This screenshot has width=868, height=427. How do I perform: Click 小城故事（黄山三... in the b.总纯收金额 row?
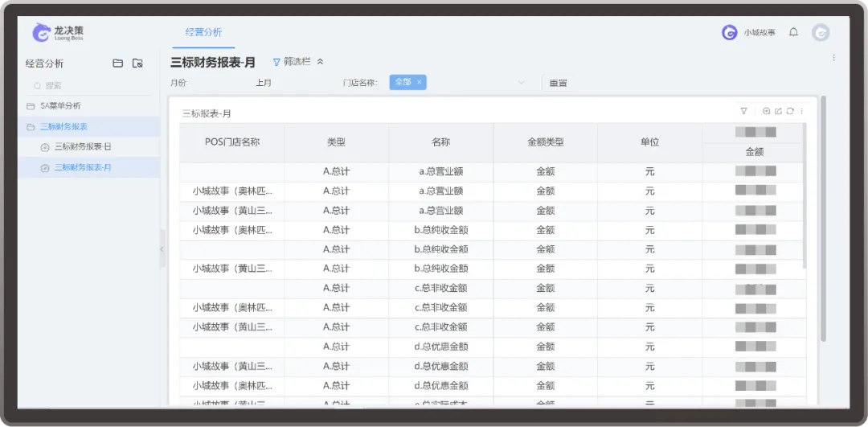coord(232,269)
